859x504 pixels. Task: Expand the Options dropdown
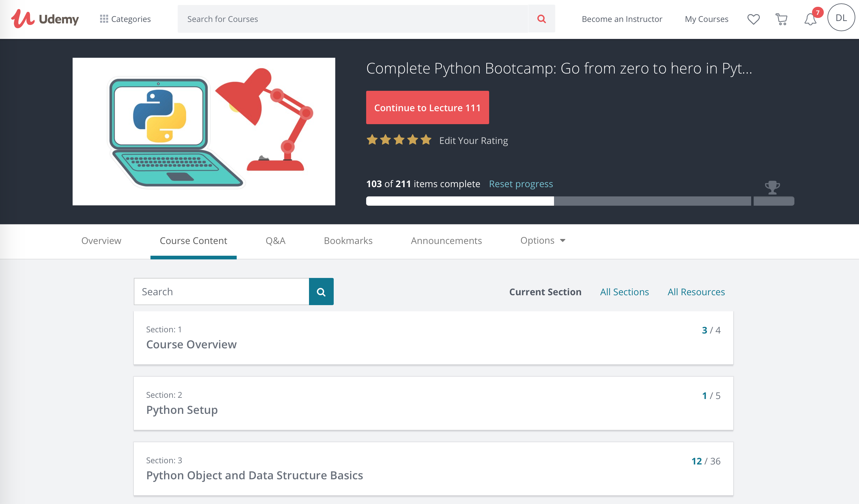coord(543,240)
